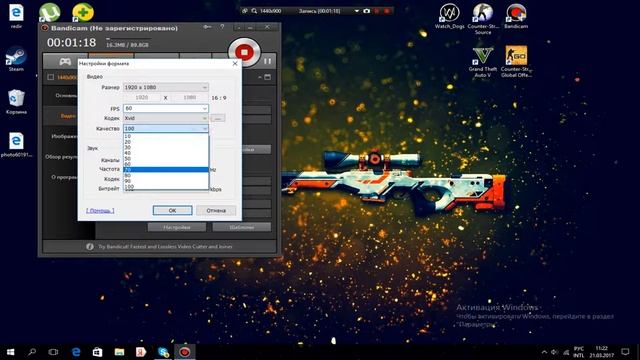Open the green plus desktop shortcut

click(x=83, y=12)
